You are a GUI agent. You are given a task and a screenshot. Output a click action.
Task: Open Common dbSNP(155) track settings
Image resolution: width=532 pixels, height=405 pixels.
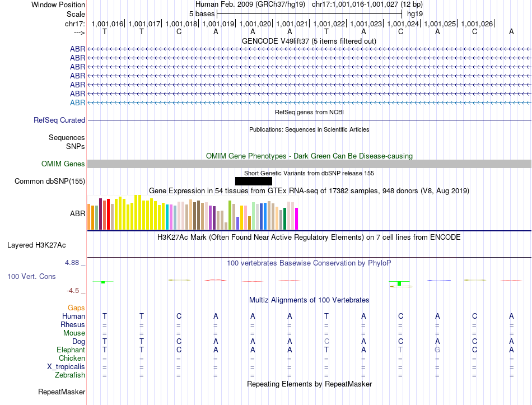(x=50, y=181)
